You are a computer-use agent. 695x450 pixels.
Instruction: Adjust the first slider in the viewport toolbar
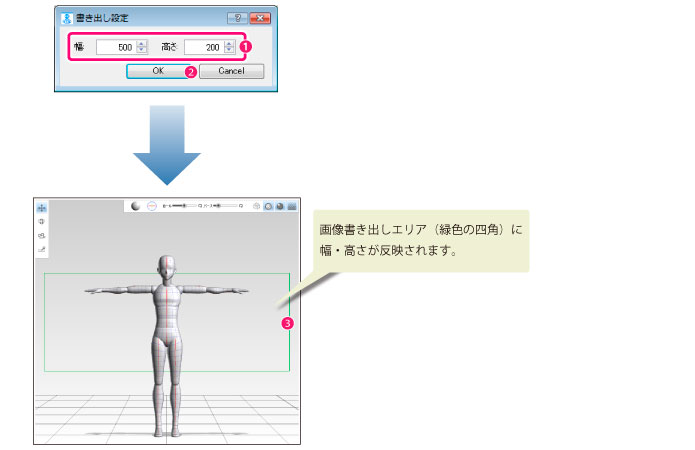pos(183,206)
